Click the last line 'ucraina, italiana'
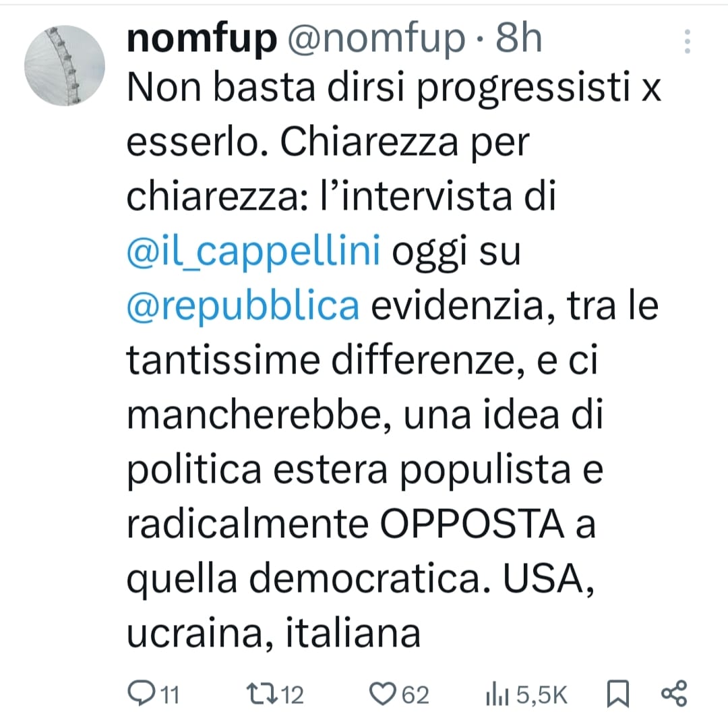 (274, 634)
